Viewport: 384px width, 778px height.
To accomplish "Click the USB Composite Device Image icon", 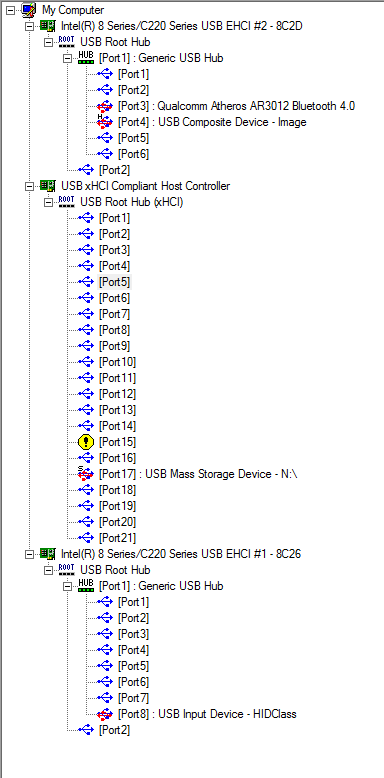I will tap(105, 122).
